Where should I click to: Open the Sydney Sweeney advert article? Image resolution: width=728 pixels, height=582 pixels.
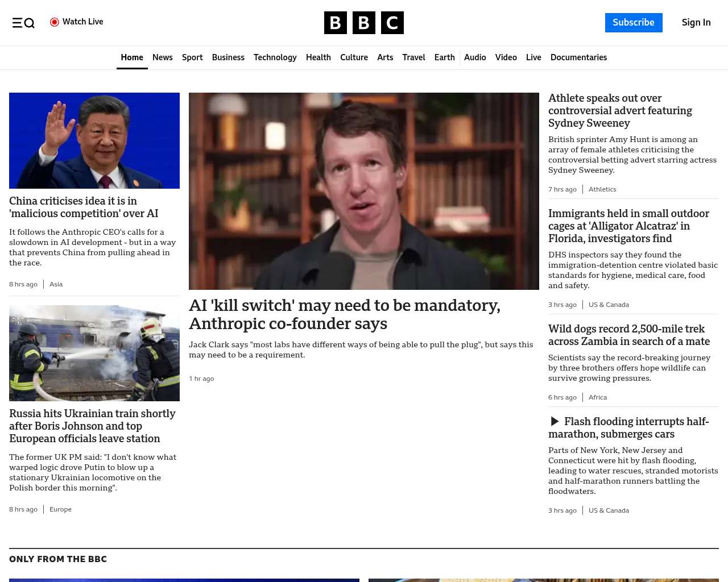tap(620, 110)
